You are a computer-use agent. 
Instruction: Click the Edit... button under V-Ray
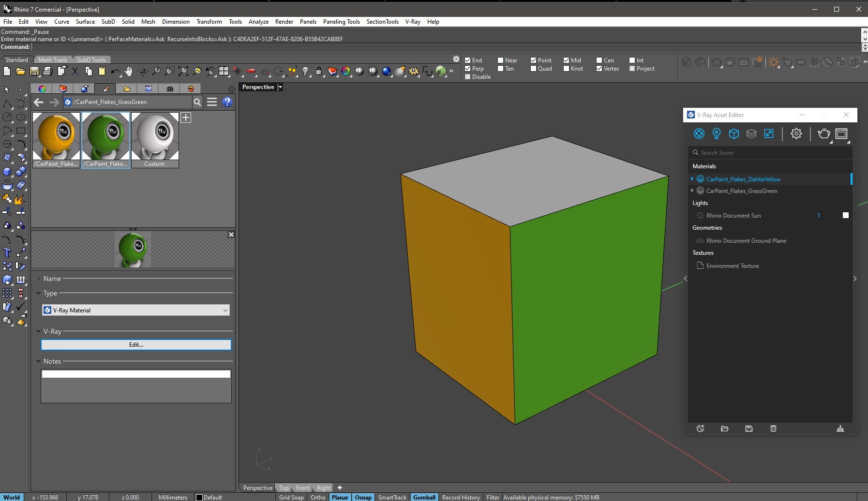tap(136, 345)
